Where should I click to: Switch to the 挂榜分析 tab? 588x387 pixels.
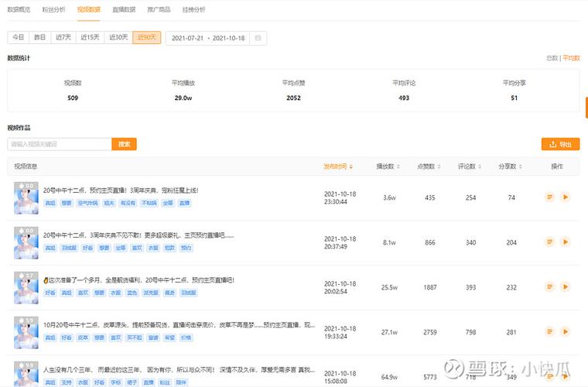pos(194,9)
